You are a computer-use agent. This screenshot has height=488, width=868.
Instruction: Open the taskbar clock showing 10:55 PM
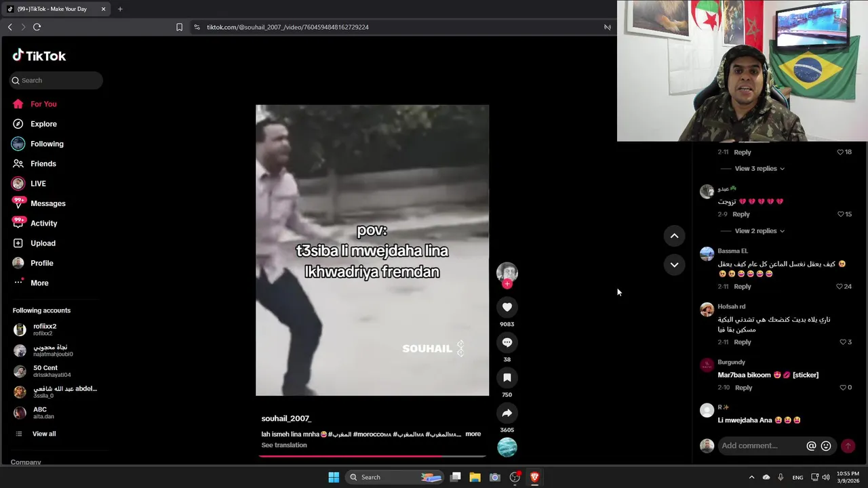point(848,477)
